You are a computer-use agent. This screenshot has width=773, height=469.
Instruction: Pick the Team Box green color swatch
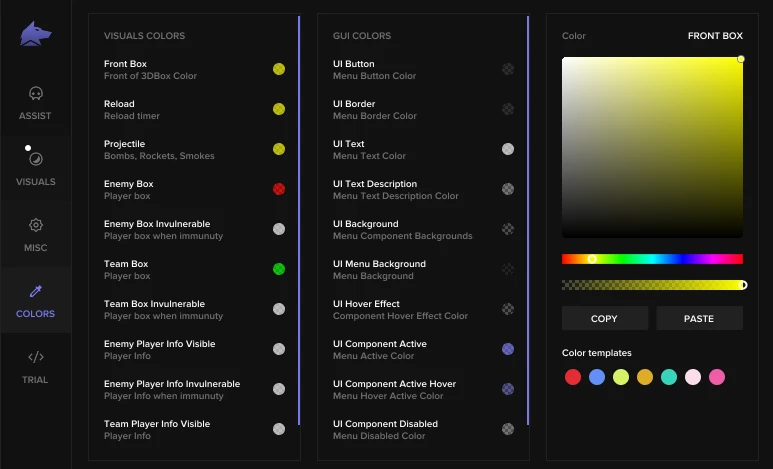pyautogui.click(x=279, y=269)
